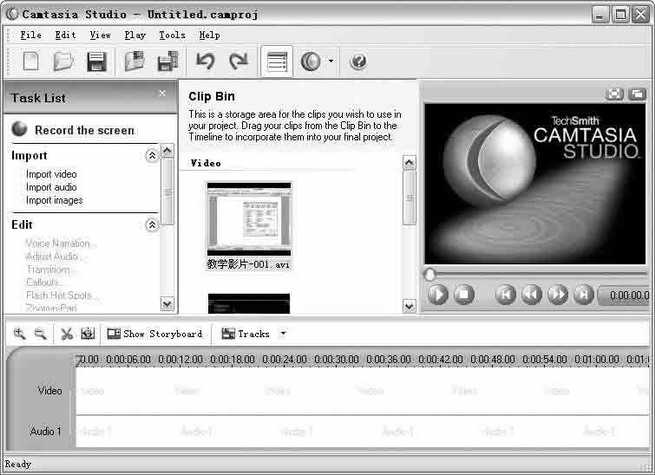This screenshot has width=655, height=475.
Task: Open the Tools menu
Action: (171, 35)
